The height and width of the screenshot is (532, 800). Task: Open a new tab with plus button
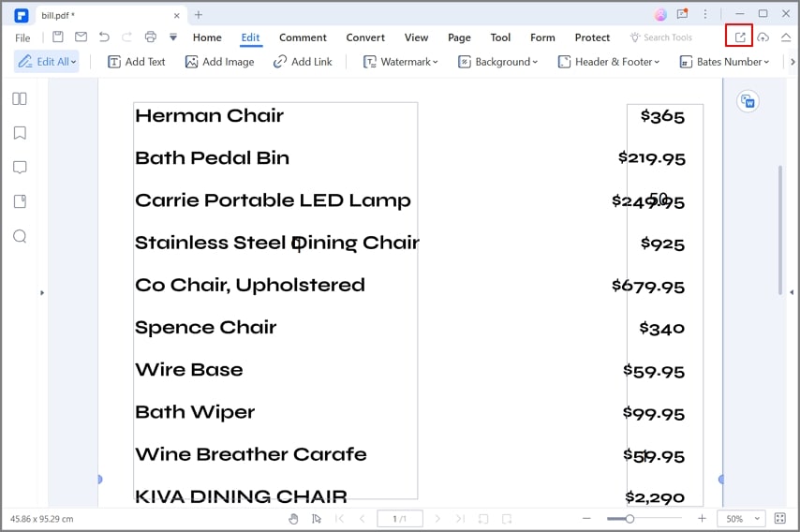[199, 15]
